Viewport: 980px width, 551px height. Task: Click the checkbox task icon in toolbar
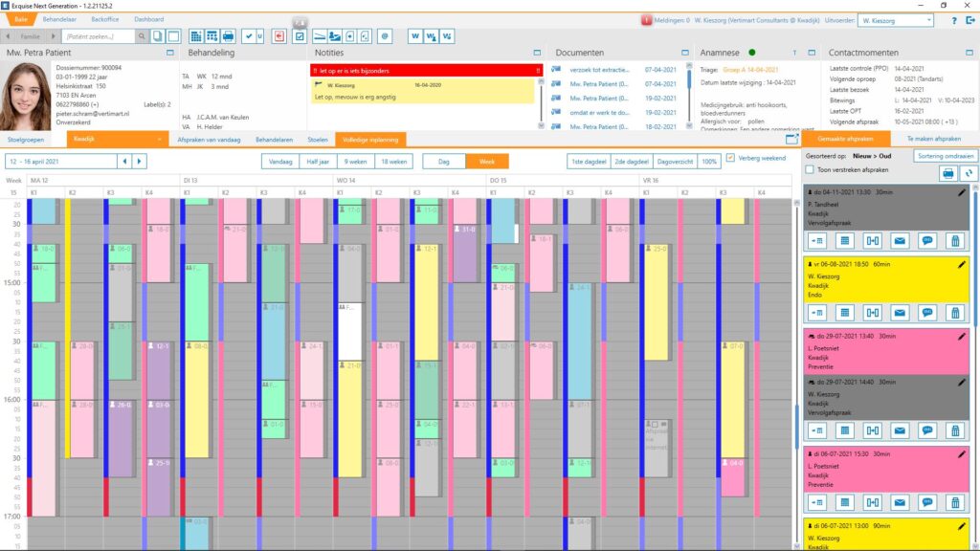coord(300,36)
